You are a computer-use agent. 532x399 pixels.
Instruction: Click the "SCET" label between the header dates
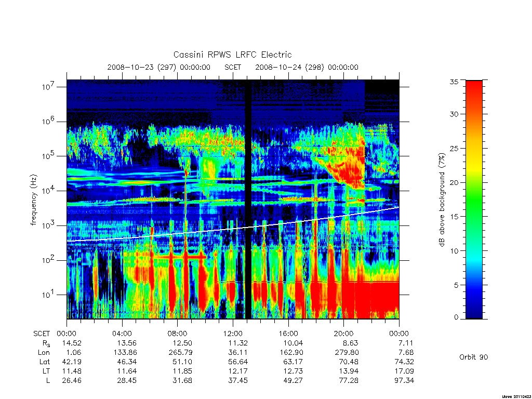(x=233, y=67)
